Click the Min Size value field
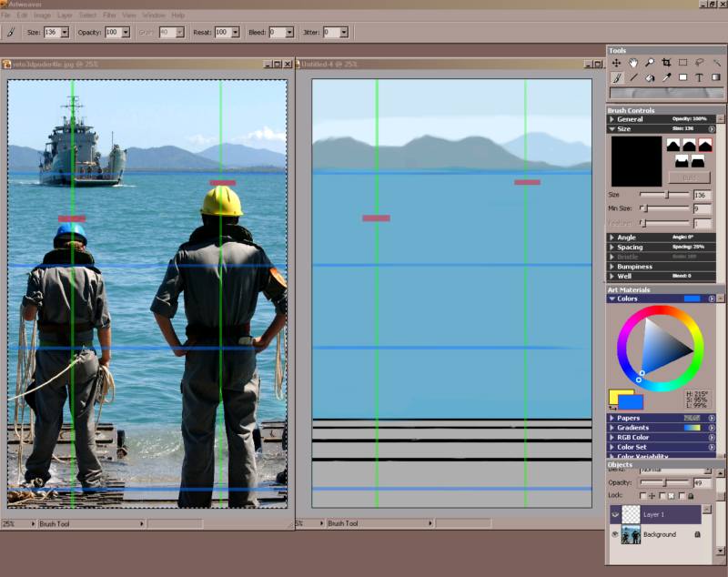The image size is (728, 577). pyautogui.click(x=703, y=209)
